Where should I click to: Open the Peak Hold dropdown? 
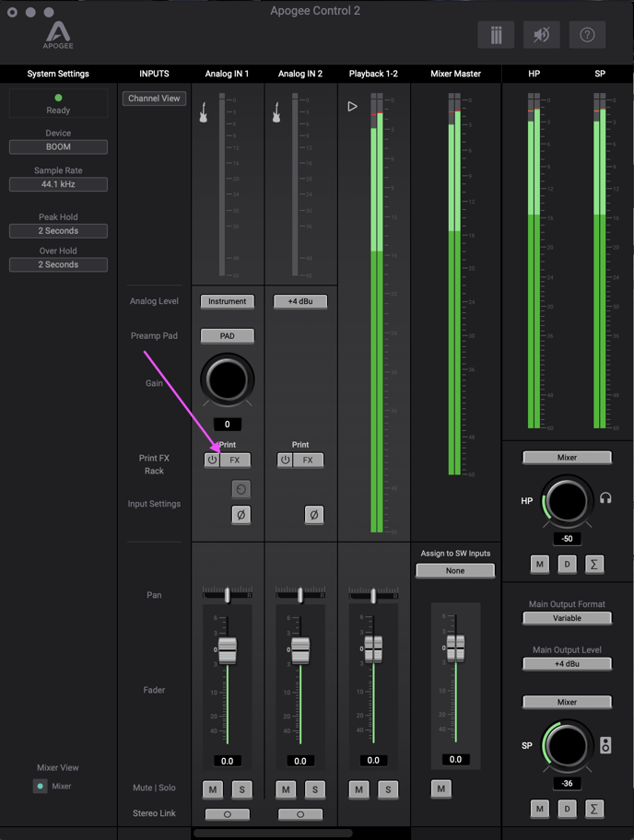tap(58, 231)
